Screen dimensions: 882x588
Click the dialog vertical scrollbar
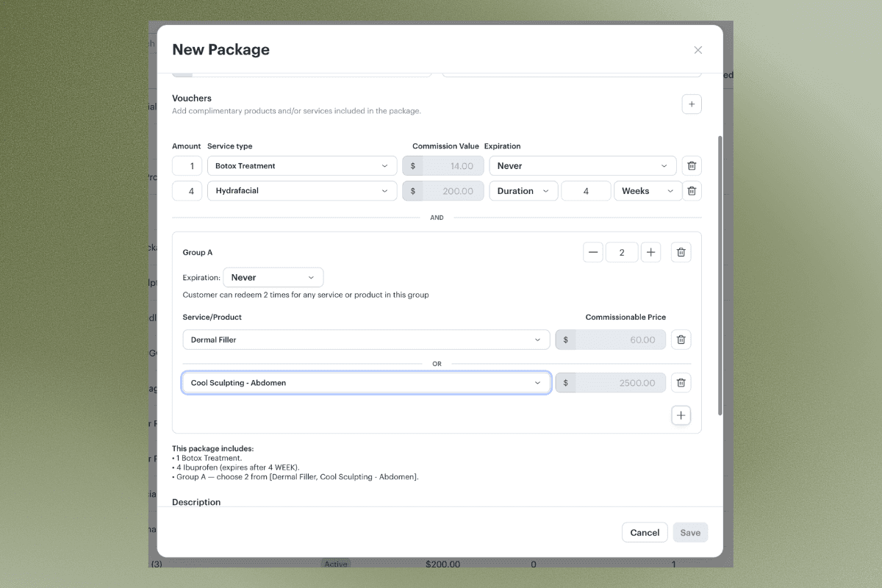(720, 276)
